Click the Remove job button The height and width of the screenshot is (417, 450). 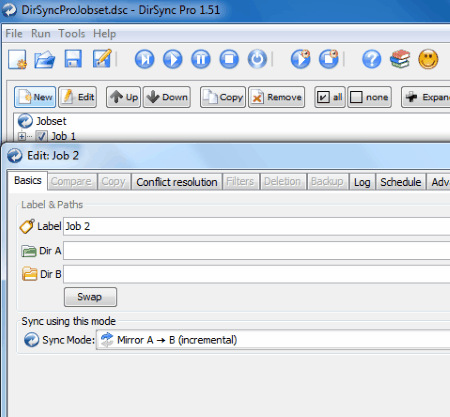tap(276, 97)
